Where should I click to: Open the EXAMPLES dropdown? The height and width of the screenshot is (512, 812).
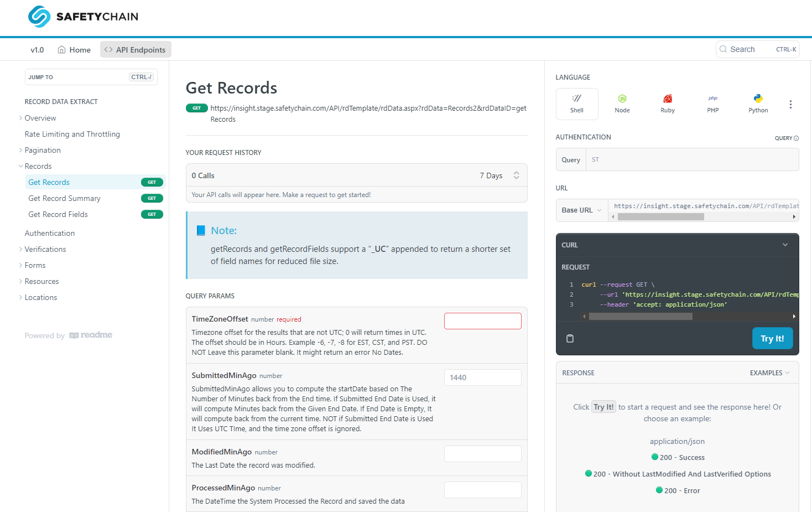(x=770, y=373)
